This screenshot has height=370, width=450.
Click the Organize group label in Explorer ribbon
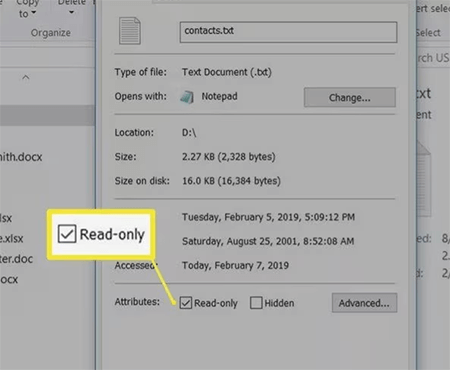point(51,33)
